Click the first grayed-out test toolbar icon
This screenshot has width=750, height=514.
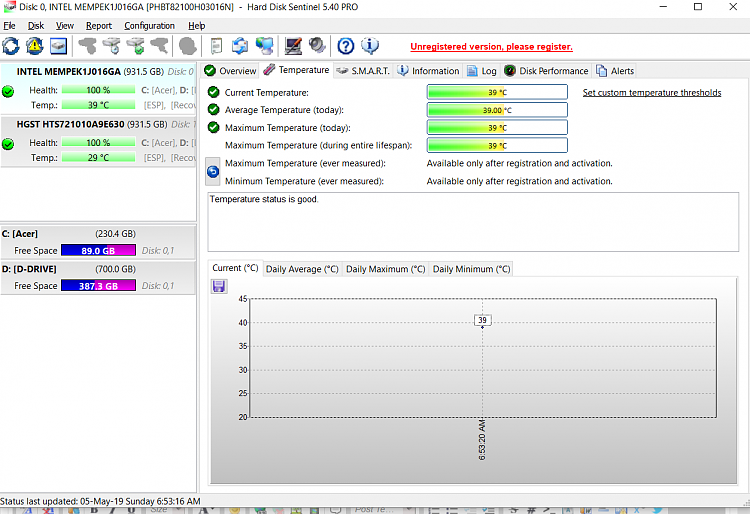87,46
